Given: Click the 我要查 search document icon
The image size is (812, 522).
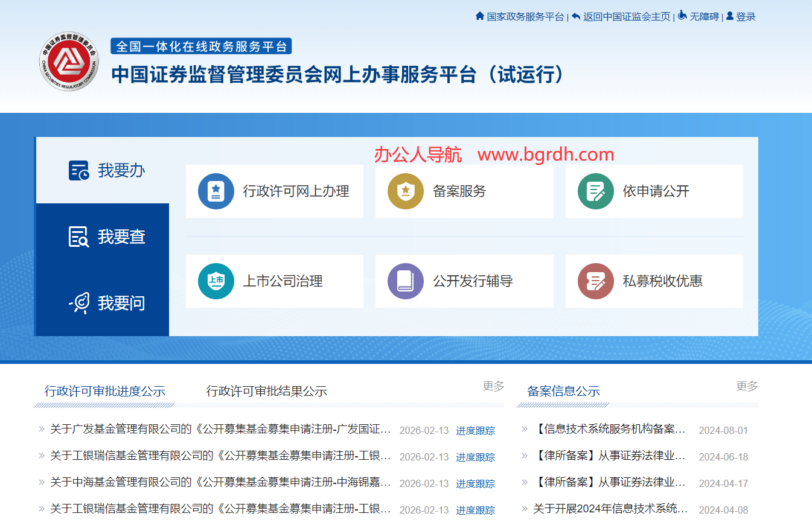Looking at the screenshot, I should pyautogui.click(x=79, y=237).
